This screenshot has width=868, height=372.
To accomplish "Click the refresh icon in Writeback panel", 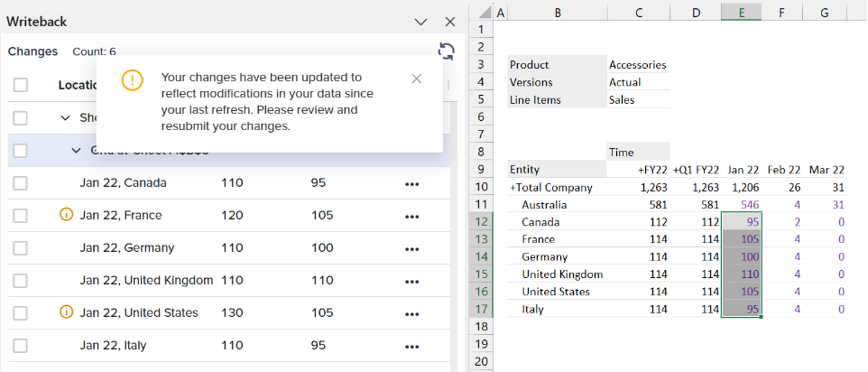I will pyautogui.click(x=444, y=51).
